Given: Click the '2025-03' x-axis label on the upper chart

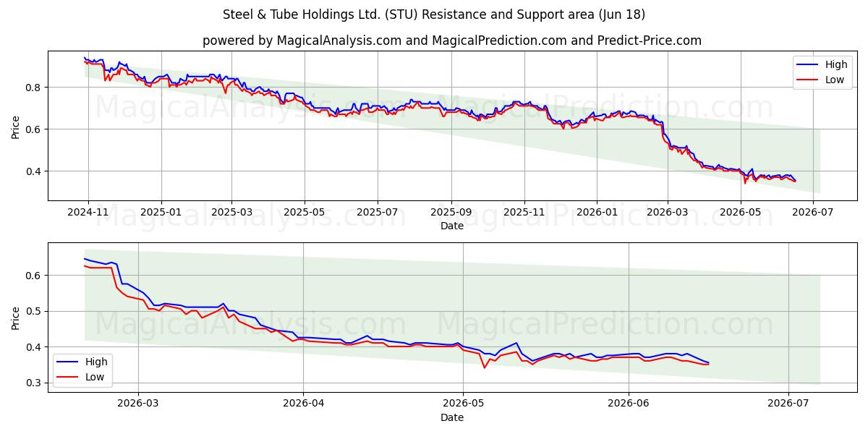Looking at the screenshot, I should point(231,212).
